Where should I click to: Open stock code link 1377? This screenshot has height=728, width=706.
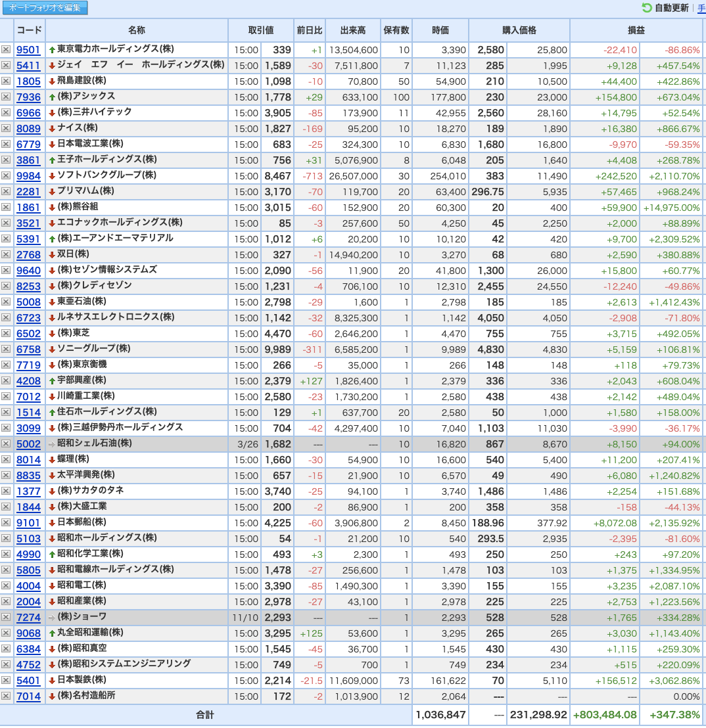(28, 491)
